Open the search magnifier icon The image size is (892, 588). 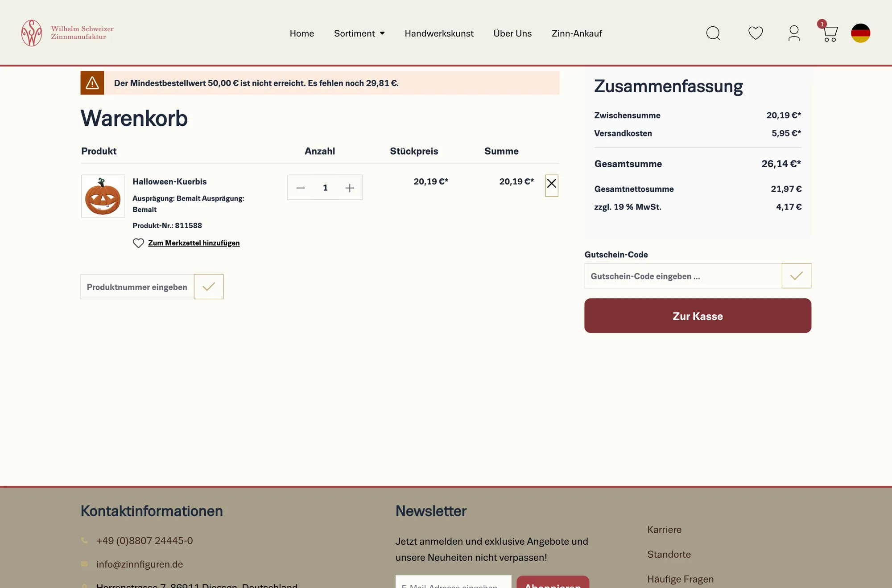713,33
